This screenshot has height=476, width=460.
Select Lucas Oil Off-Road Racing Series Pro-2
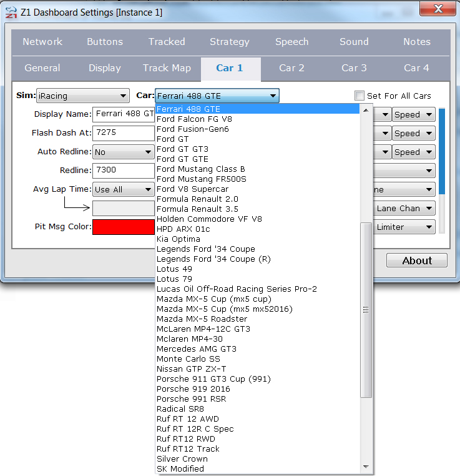tap(257, 289)
